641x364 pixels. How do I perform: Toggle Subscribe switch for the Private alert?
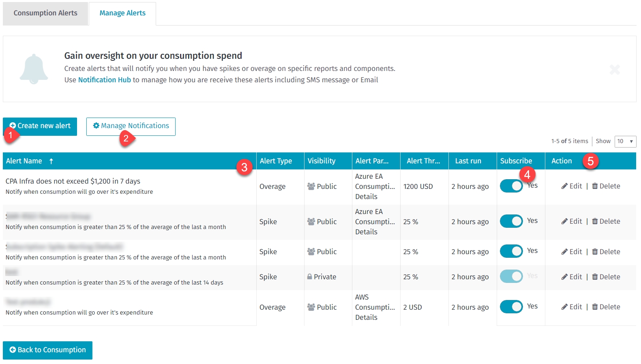(x=511, y=276)
